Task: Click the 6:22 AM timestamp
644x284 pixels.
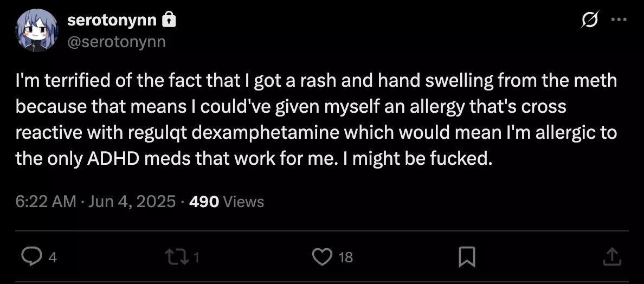Action: pyautogui.click(x=46, y=202)
